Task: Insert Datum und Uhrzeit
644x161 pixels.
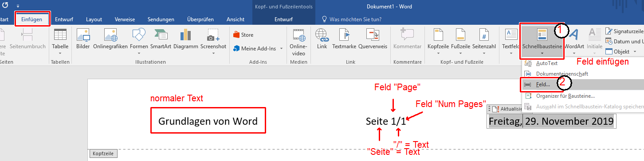Action: 624,41
